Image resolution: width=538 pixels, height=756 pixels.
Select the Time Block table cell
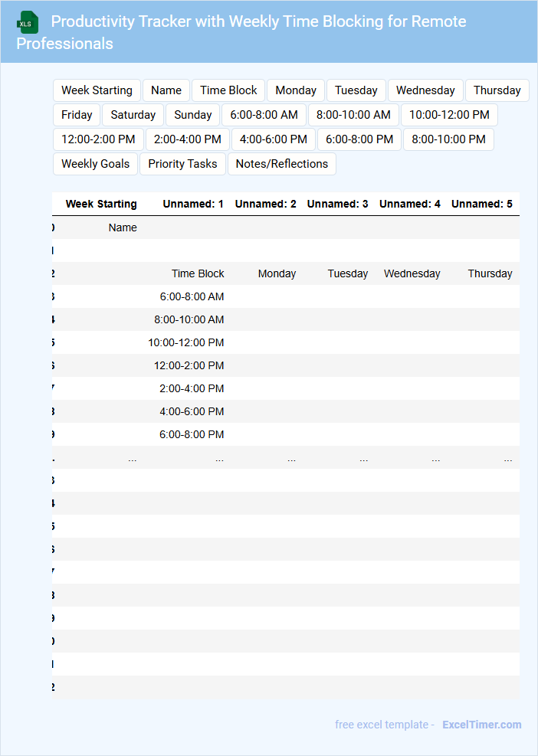click(x=198, y=274)
